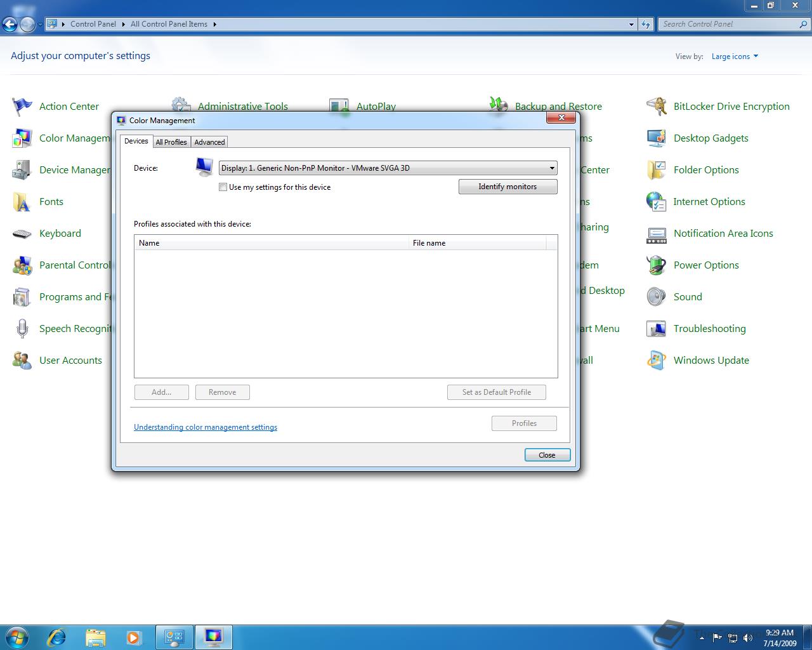
Task: Click the volume icon in system tray
Action: coord(748,637)
